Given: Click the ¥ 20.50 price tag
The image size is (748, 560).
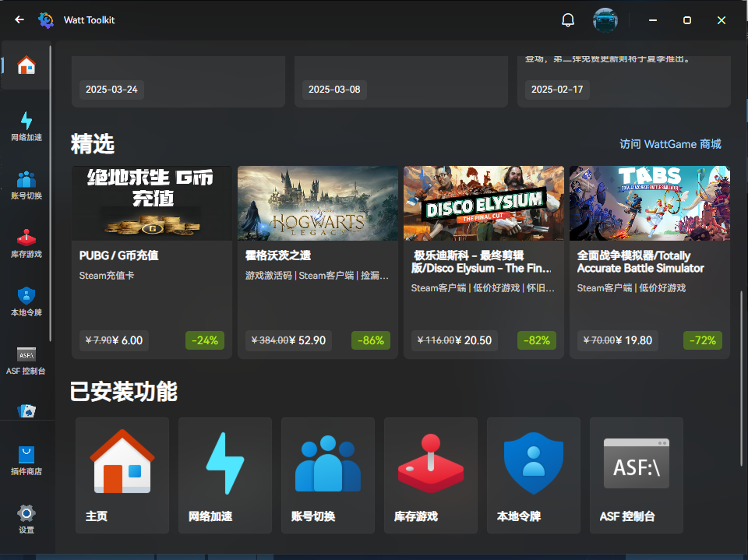Looking at the screenshot, I should coord(454,340).
